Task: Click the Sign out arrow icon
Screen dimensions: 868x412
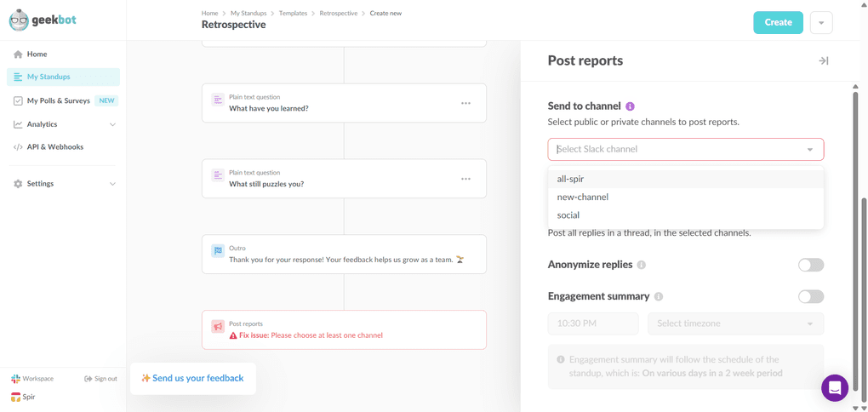Action: (88, 379)
